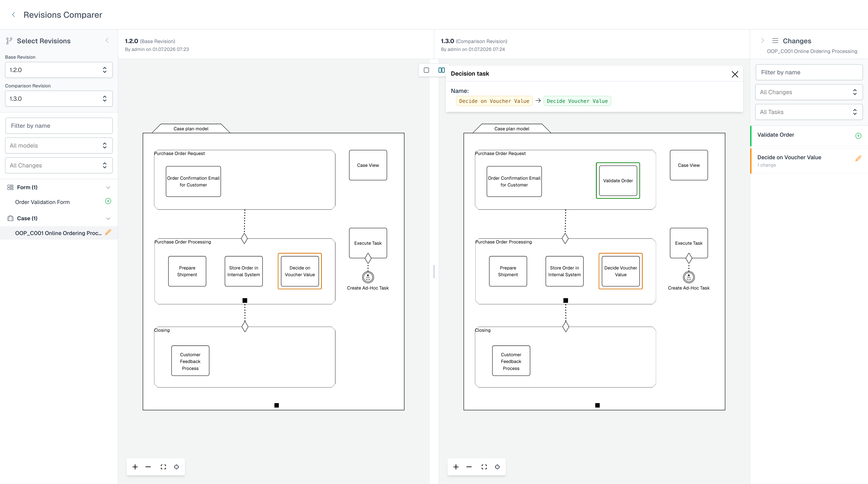Open the Changes panel All Changes dropdown
Image resolution: width=868 pixels, height=484 pixels.
point(809,92)
